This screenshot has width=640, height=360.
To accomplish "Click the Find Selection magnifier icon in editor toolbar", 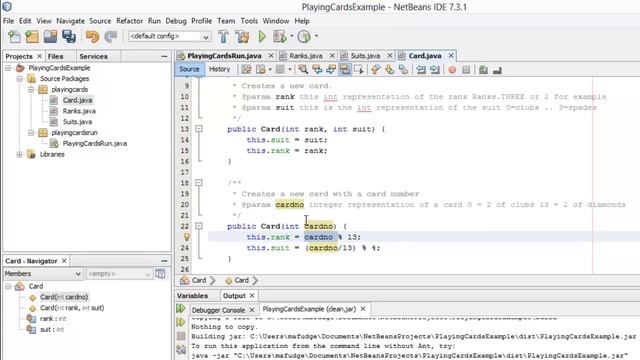I will 303,69.
